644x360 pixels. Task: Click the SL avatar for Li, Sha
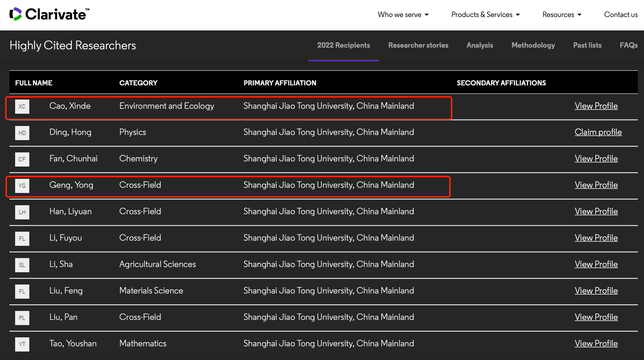pyautogui.click(x=22, y=265)
